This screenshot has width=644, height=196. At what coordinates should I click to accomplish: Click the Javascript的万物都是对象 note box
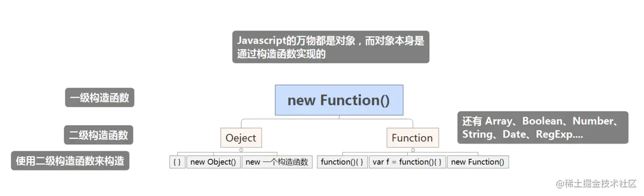click(331, 47)
